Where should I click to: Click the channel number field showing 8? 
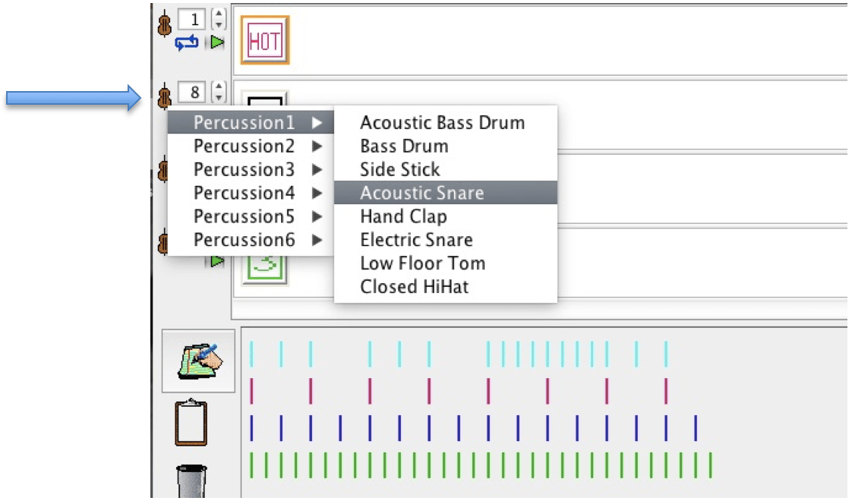(x=194, y=93)
